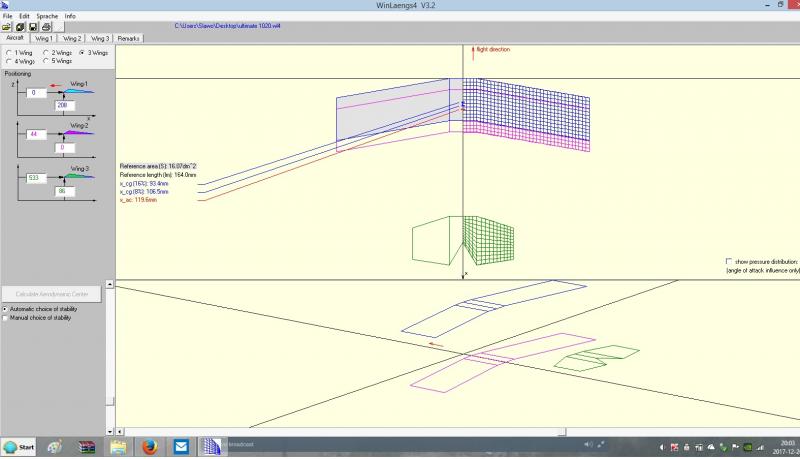This screenshot has height=459, width=800.
Task: Select the 5 Wings radio option
Action: (44, 61)
